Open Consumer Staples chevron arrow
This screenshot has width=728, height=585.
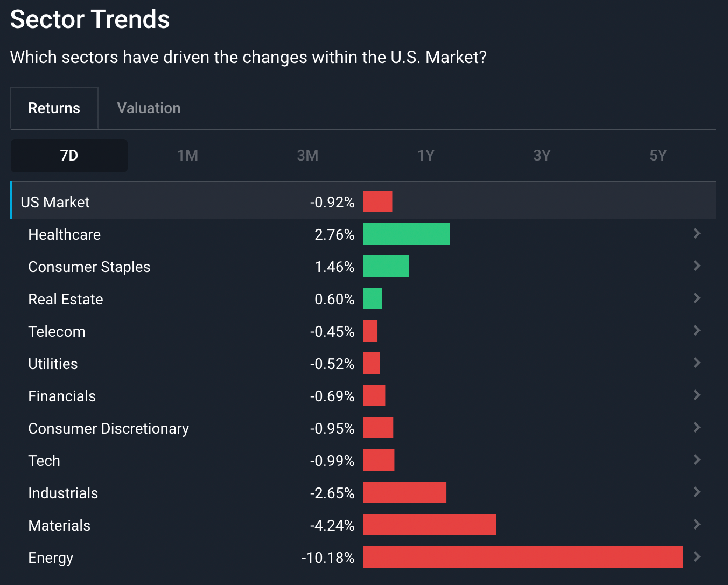pos(697,266)
